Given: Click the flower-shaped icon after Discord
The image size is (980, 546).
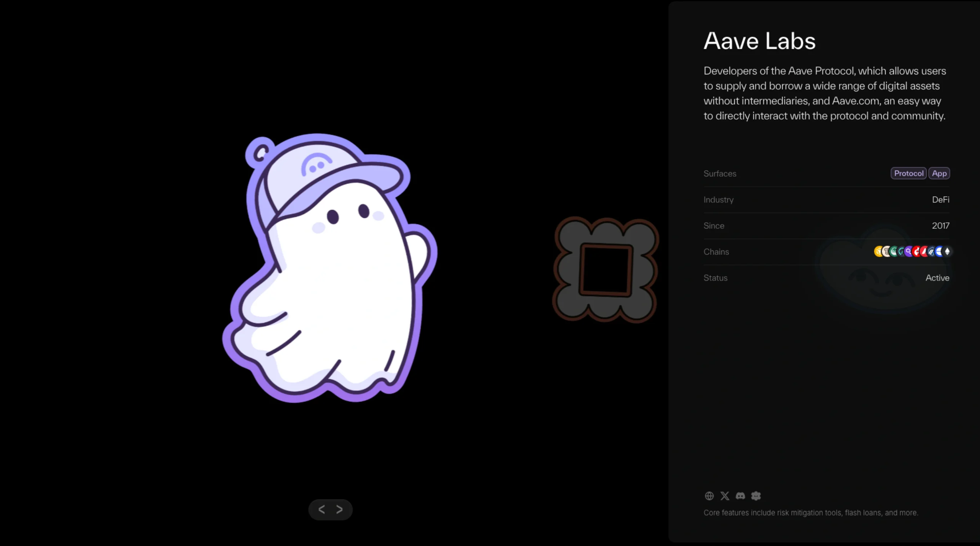Looking at the screenshot, I should click(756, 496).
